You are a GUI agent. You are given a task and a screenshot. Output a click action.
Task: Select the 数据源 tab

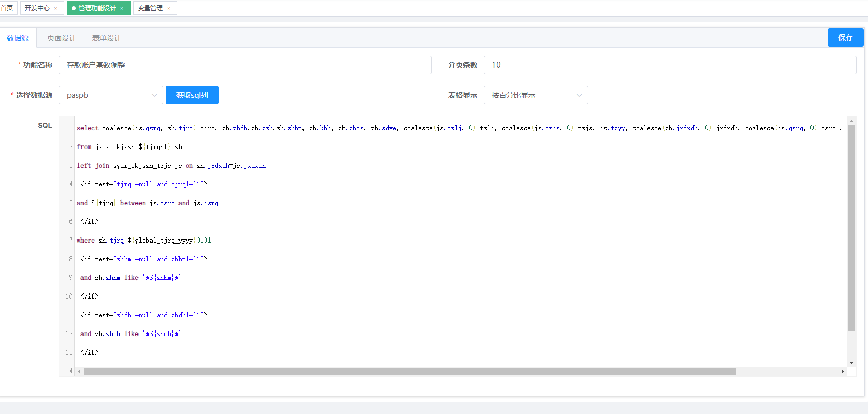18,38
